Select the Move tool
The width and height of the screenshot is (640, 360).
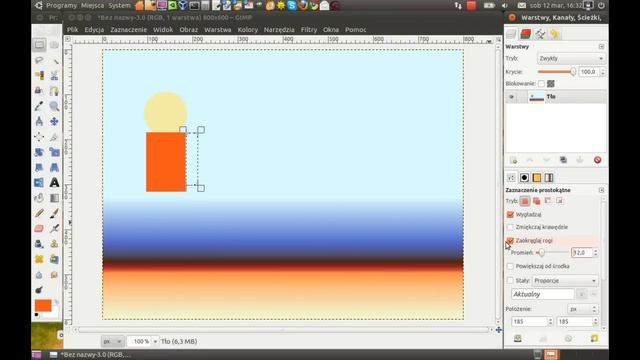(x=54, y=121)
